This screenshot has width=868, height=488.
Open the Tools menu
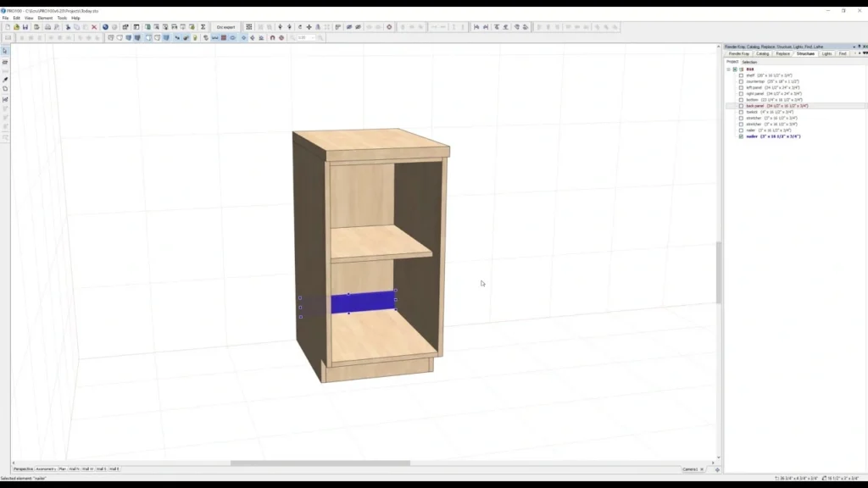[x=62, y=18]
